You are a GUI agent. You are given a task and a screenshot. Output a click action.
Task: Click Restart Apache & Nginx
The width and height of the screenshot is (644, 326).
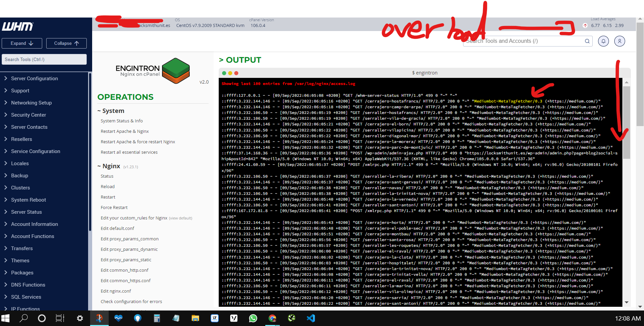coord(125,131)
